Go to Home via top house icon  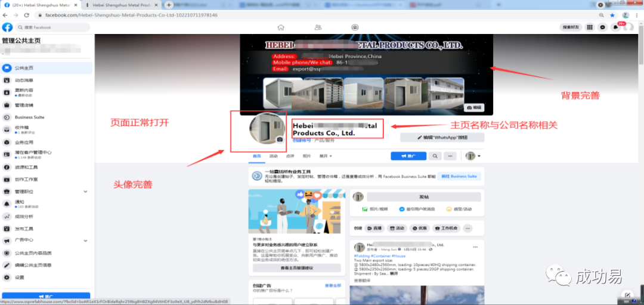(x=281, y=27)
